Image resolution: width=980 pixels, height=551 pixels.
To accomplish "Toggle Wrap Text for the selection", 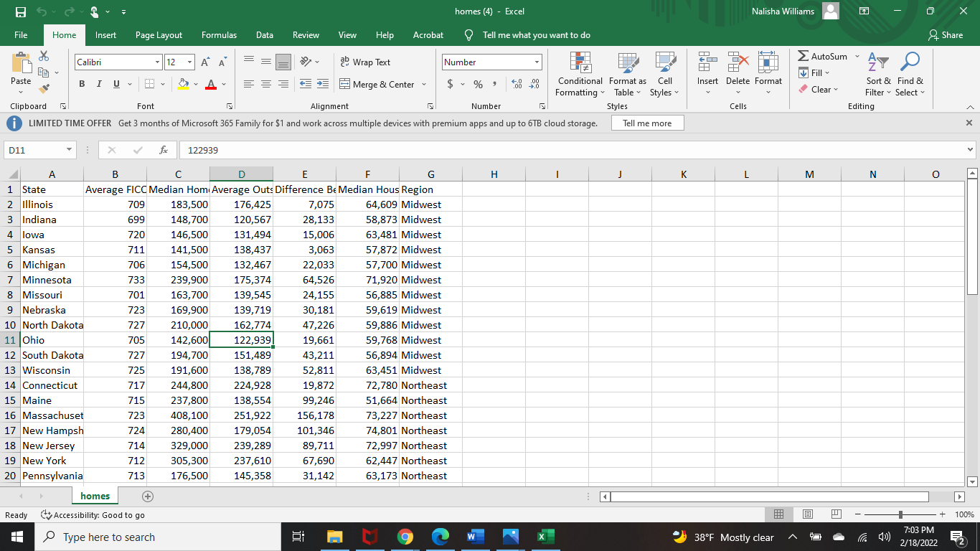I will pyautogui.click(x=364, y=62).
